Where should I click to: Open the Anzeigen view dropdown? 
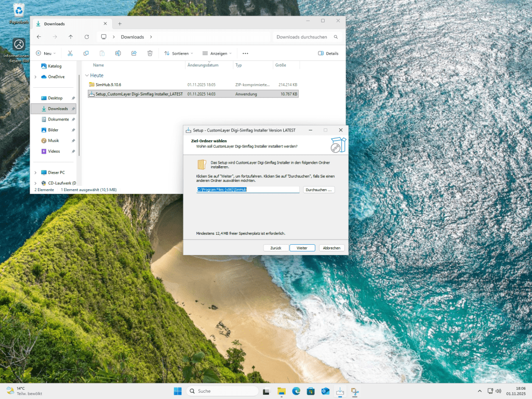pos(217,53)
